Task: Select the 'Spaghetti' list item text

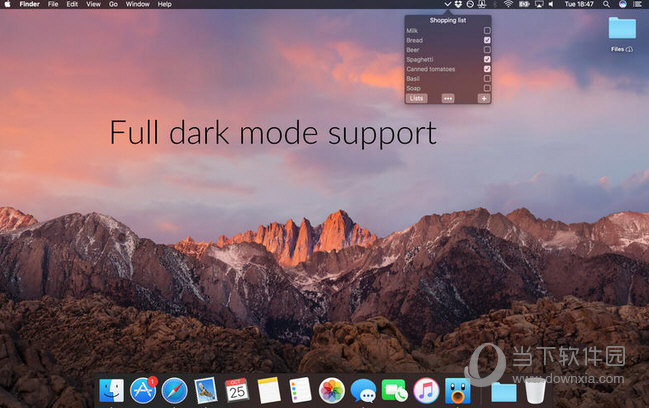Action: pos(420,60)
